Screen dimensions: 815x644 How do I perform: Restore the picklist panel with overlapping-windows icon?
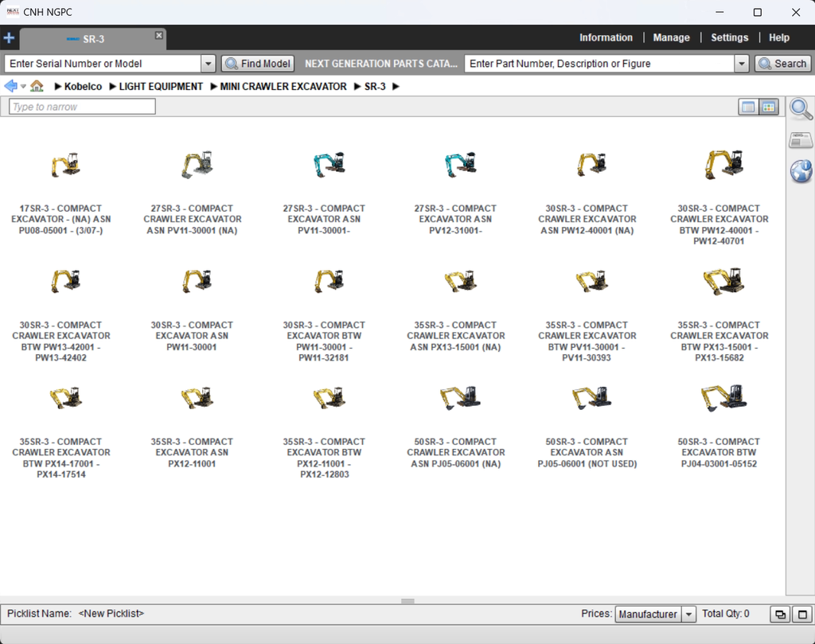780,615
